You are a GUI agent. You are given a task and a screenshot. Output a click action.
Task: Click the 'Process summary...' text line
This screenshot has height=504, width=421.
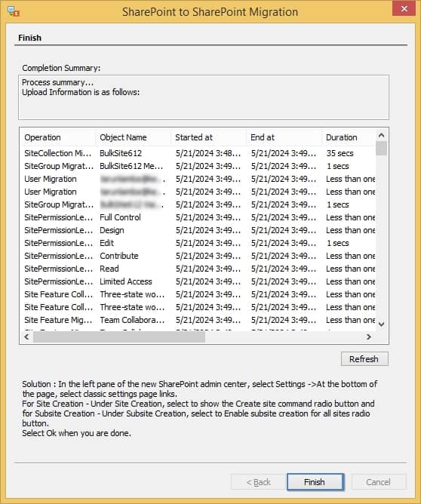[57, 82]
